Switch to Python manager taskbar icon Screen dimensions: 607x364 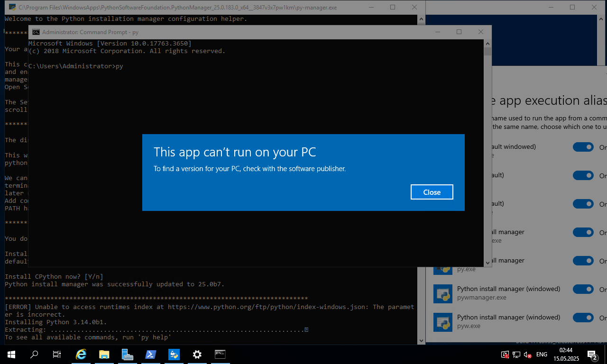[174, 354]
